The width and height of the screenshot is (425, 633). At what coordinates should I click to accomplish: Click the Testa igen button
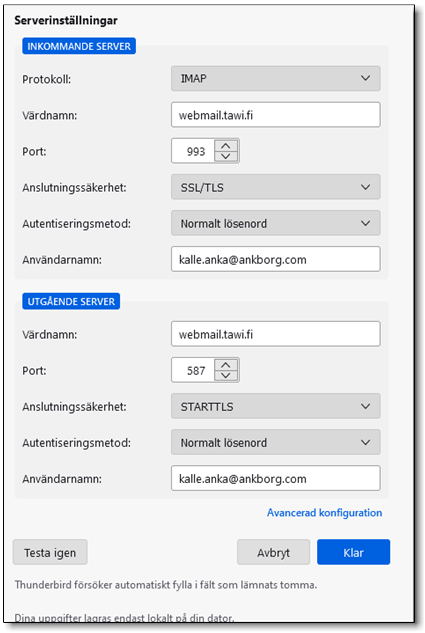[50, 552]
